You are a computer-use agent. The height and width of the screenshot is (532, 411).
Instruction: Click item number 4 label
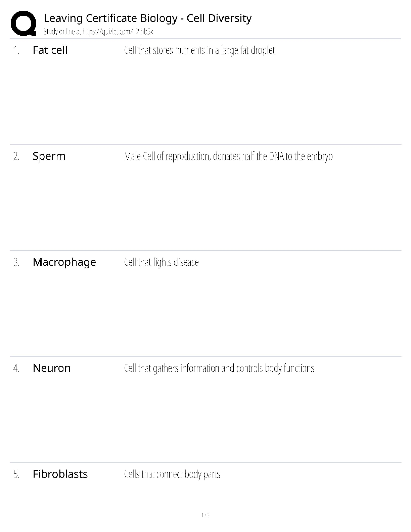(x=16, y=368)
